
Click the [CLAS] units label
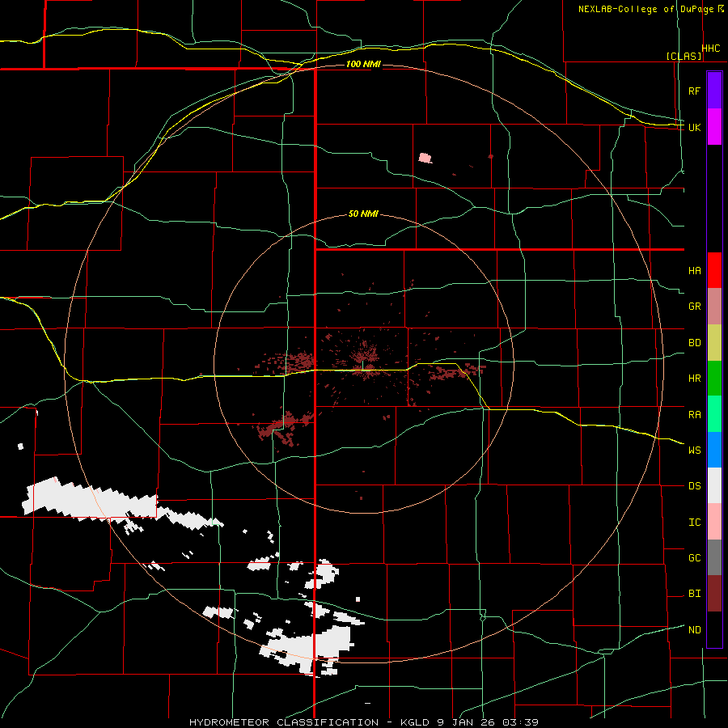[x=684, y=56]
